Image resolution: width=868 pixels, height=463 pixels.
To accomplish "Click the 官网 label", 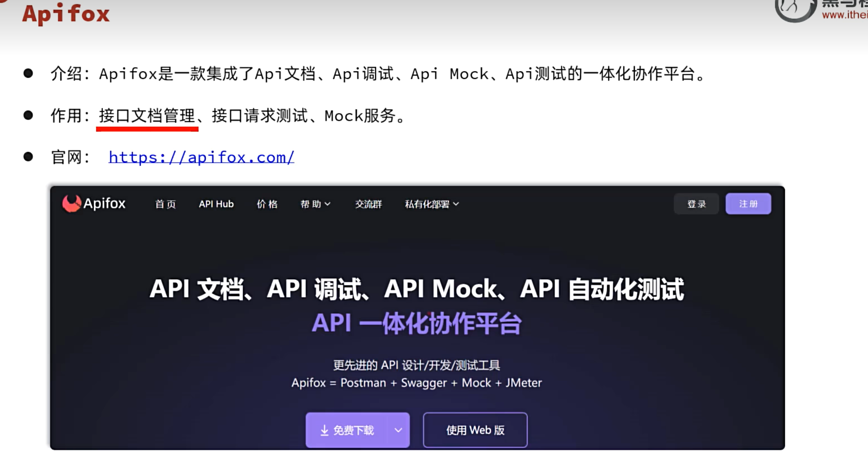I will pos(70,157).
